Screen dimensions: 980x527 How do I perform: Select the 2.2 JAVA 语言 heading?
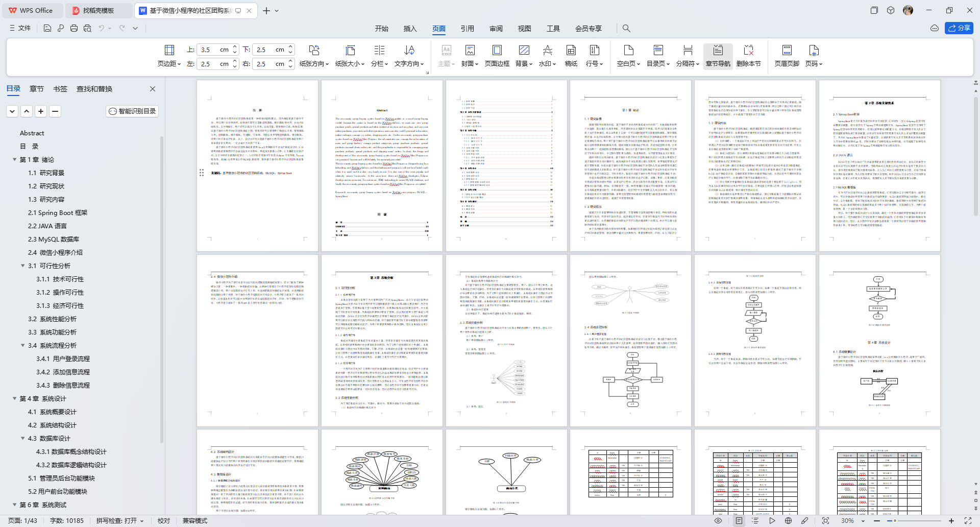(47, 226)
